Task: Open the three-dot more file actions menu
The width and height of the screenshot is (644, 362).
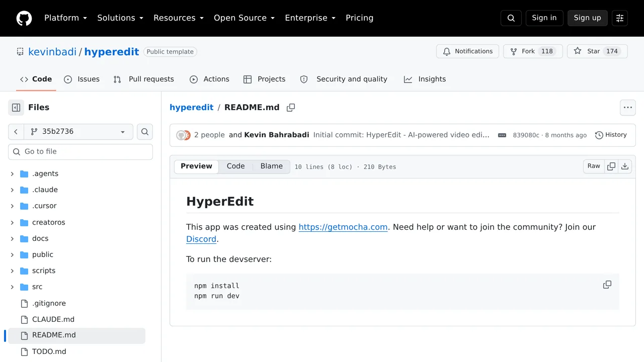Action: [x=628, y=108]
